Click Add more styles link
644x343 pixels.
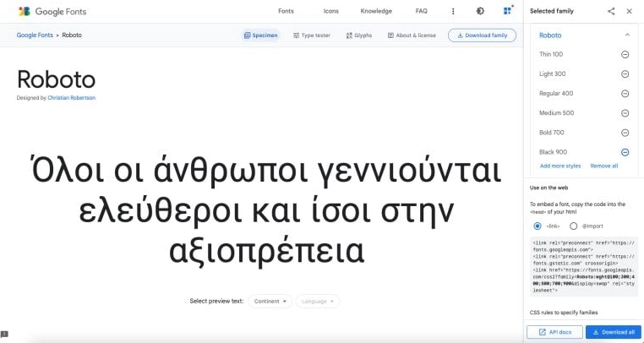point(560,166)
